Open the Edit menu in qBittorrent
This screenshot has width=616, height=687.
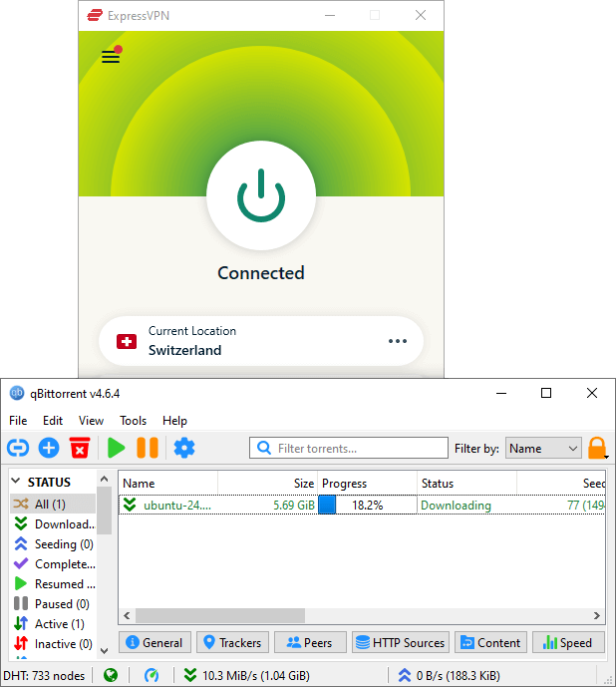(53, 421)
